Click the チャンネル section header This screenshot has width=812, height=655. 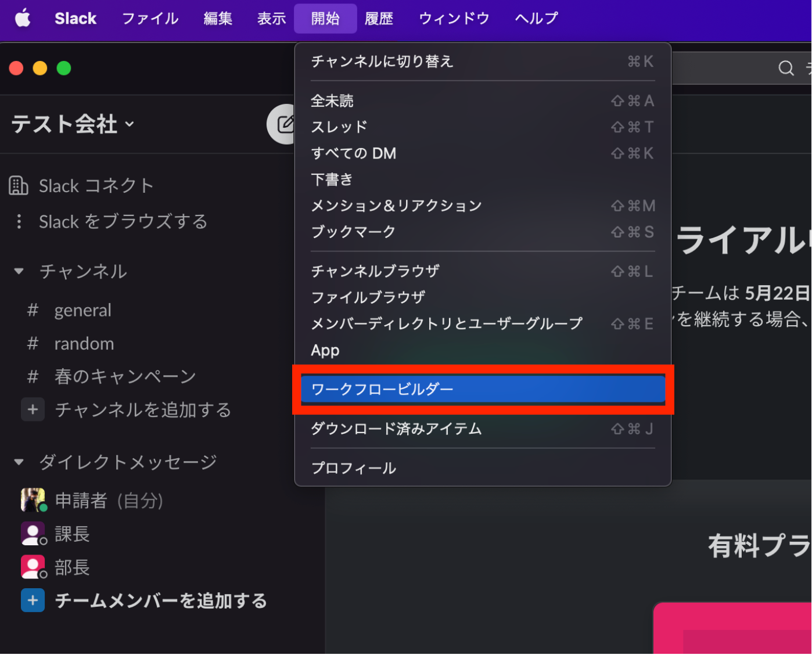pyautogui.click(x=83, y=271)
